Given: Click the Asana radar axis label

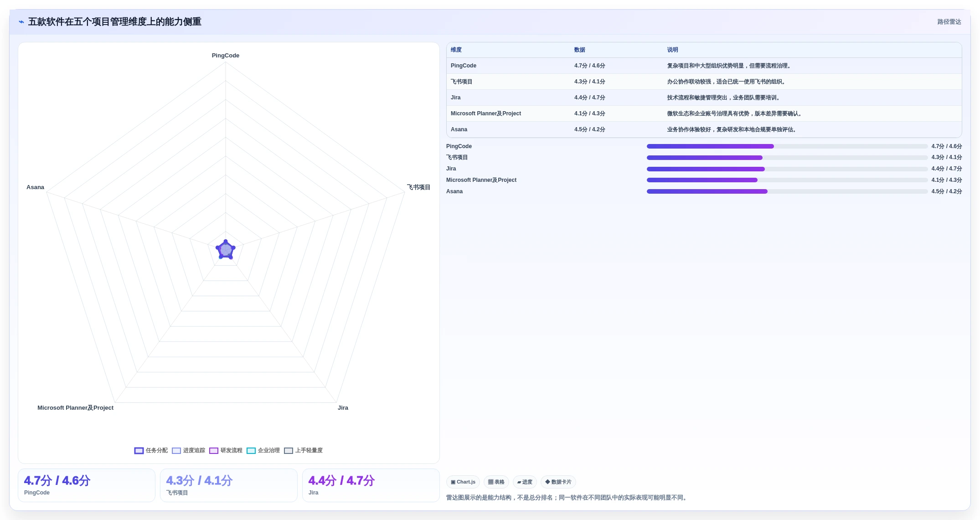Looking at the screenshot, I should pyautogui.click(x=35, y=187).
